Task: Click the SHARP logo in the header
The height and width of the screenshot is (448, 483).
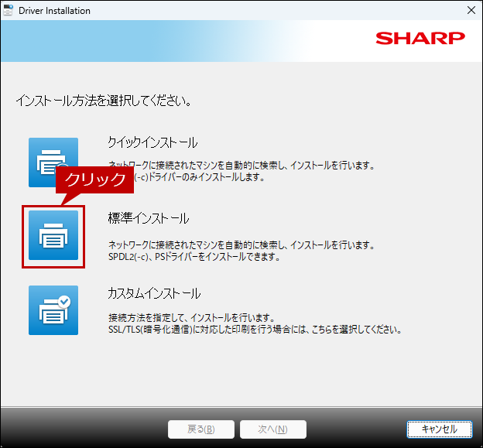Action: coord(420,39)
